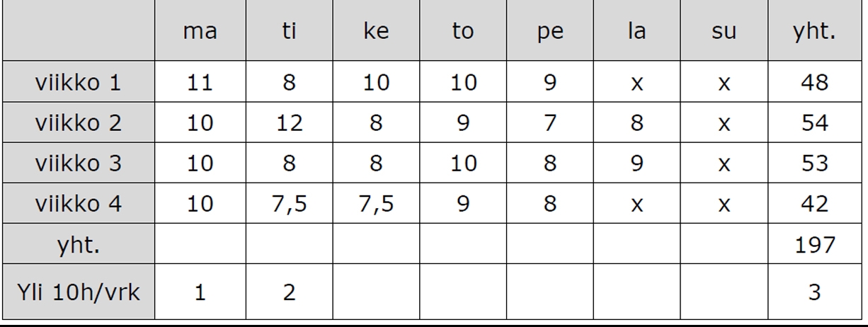Select the grand total cell 197
868x327 pixels.
pos(816,244)
